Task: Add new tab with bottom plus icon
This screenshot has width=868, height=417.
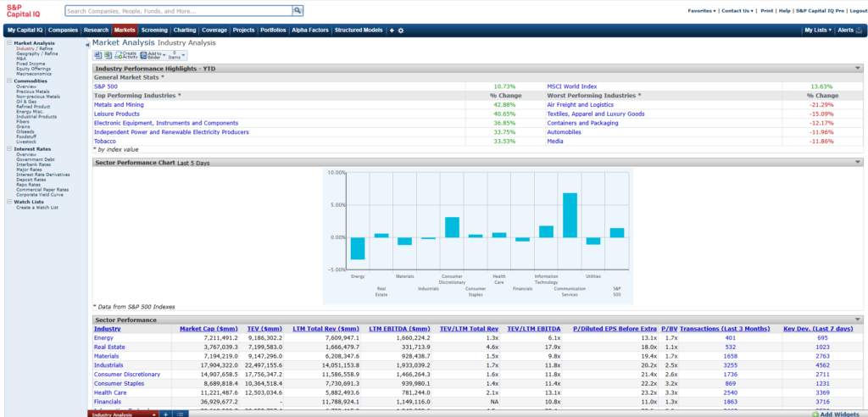Action: [x=165, y=414]
